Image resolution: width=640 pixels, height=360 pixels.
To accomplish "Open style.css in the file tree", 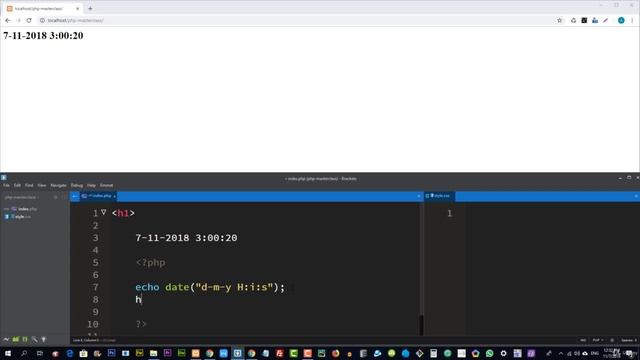I will pyautogui.click(x=22, y=217).
